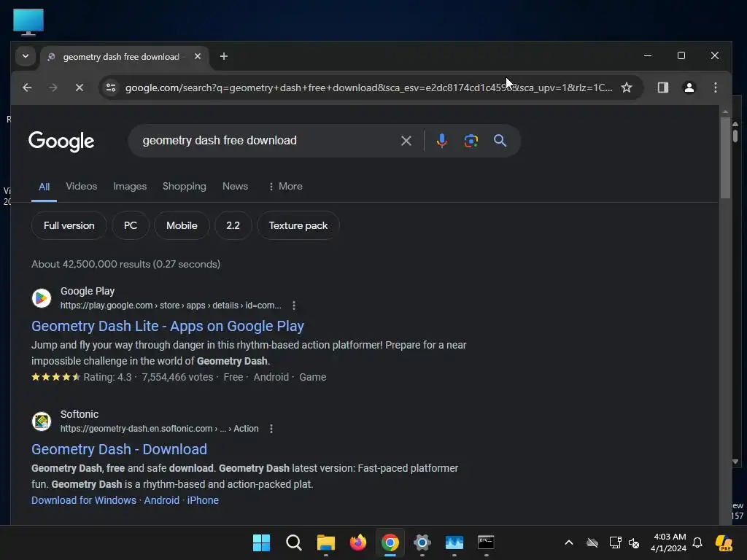747x560 pixels.
Task: Stop loading the page
Action: [80, 87]
